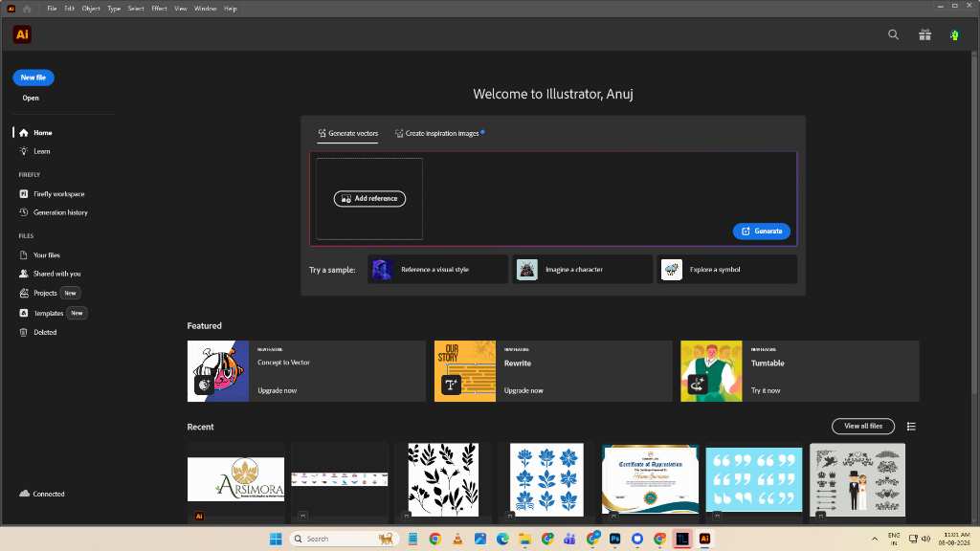Click the blue Generate button
The width and height of the screenshot is (980, 551).
coord(761,231)
